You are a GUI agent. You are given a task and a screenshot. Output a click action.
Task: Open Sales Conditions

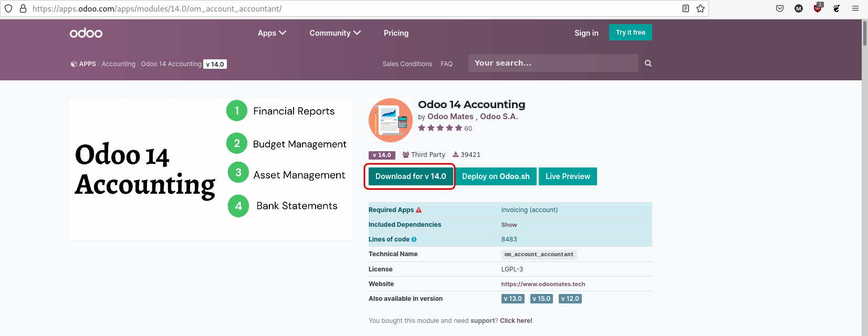[407, 64]
